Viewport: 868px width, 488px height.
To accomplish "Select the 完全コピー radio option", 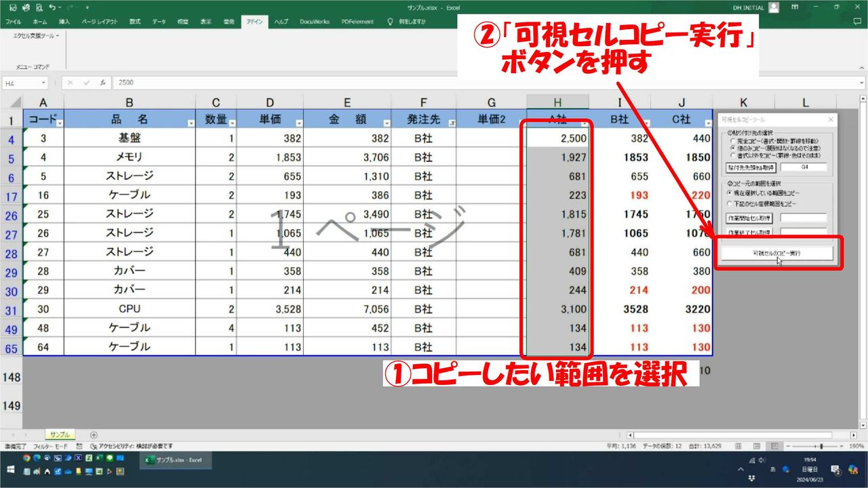I will [x=732, y=140].
